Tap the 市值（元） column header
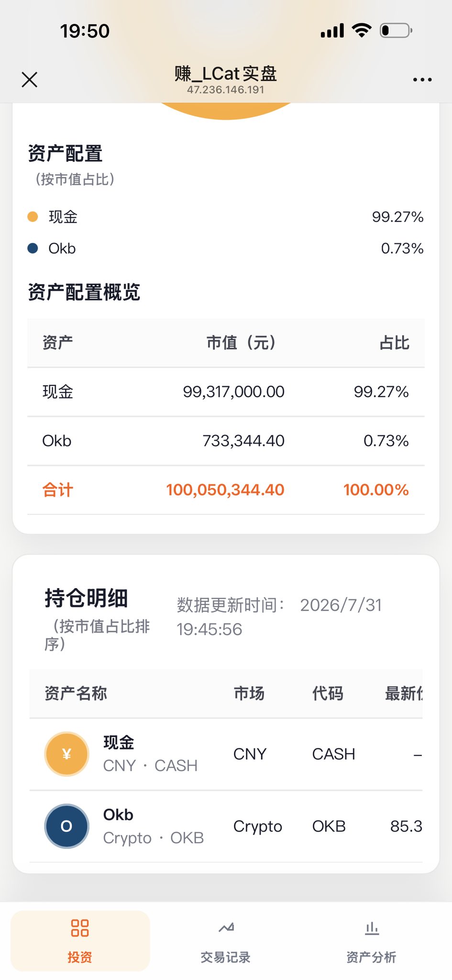The image size is (452, 980). coord(241,343)
